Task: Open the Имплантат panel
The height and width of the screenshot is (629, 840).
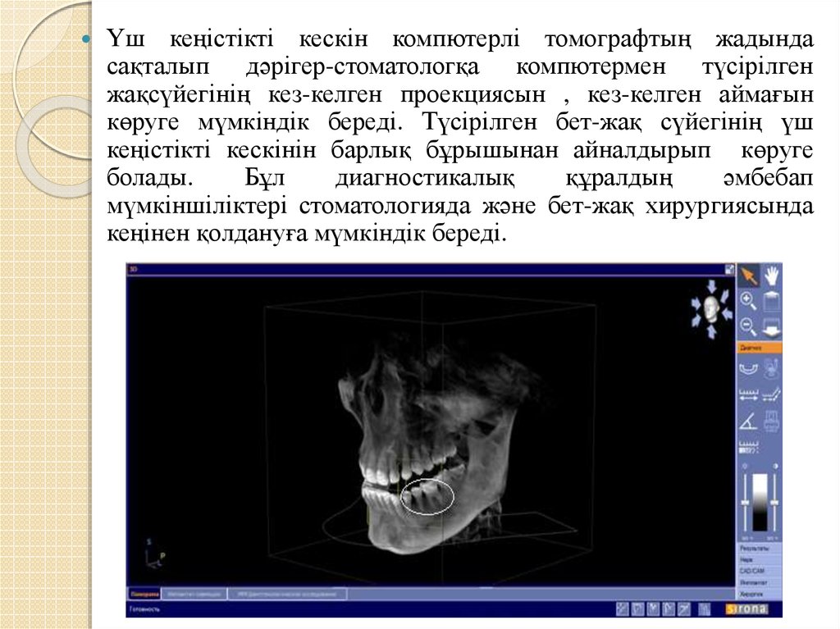Action: tap(760, 582)
